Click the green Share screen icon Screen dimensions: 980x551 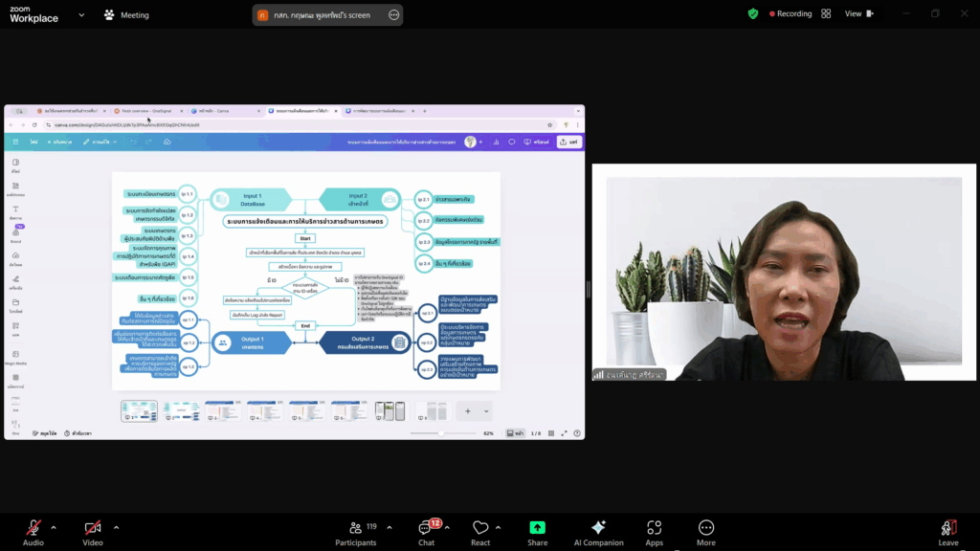pos(537,528)
